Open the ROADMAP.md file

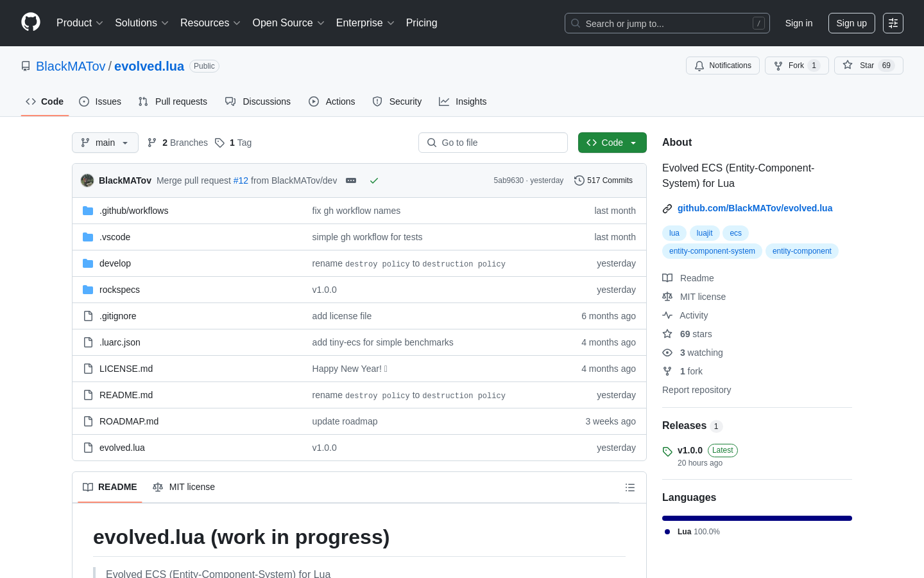tap(129, 421)
